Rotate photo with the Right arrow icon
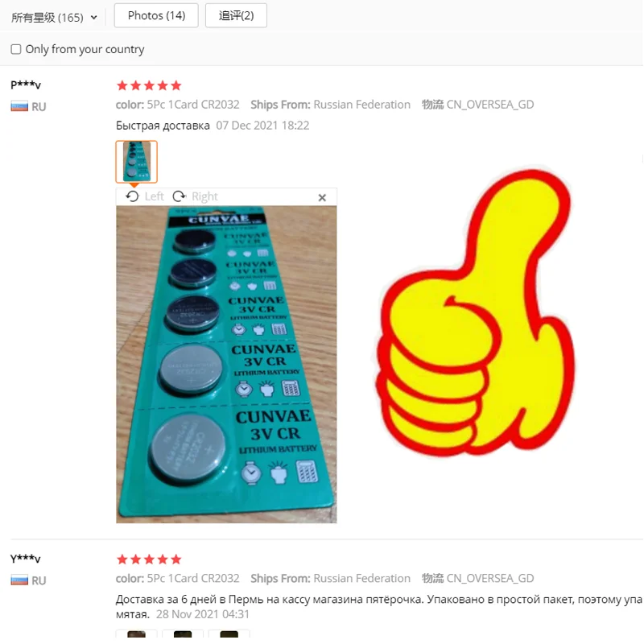The width and height of the screenshot is (644, 644). (x=179, y=196)
